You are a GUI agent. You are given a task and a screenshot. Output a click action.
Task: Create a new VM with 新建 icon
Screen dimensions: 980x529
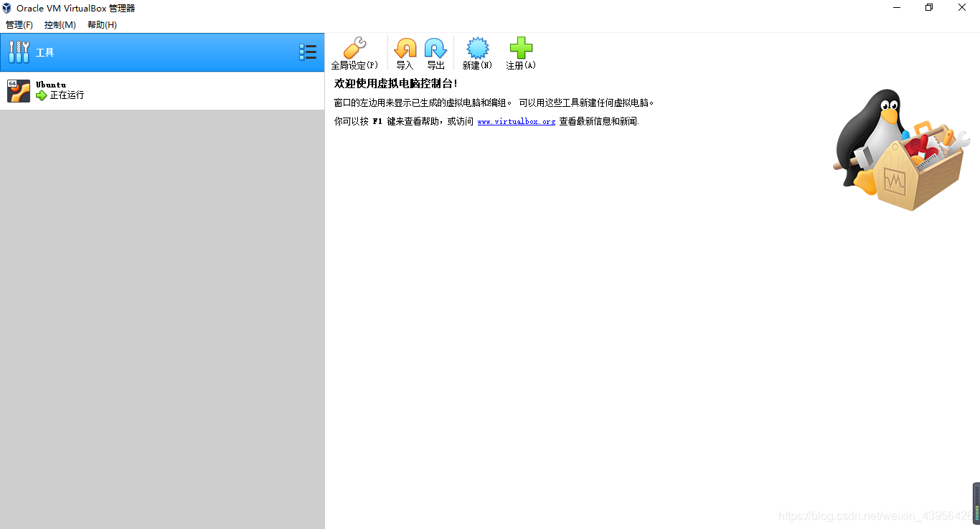[x=477, y=48]
